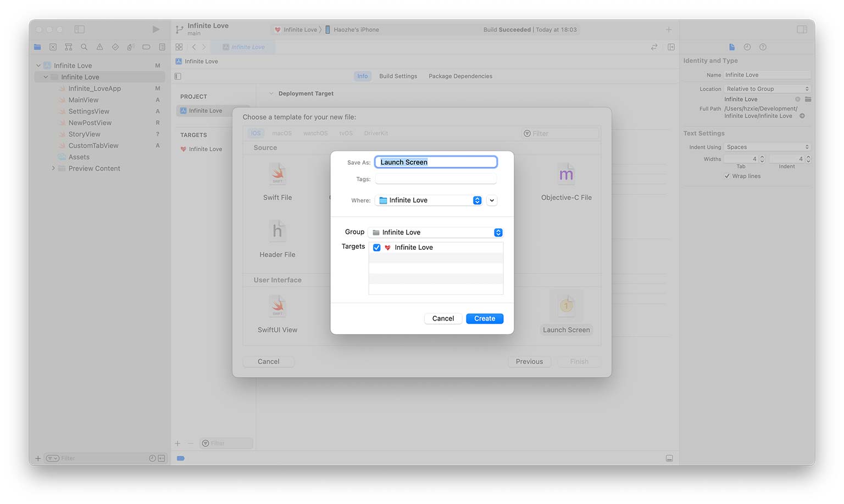Viewport: 844px width, 504px height.
Task: Select SettingsView in the navigator
Action: point(89,111)
